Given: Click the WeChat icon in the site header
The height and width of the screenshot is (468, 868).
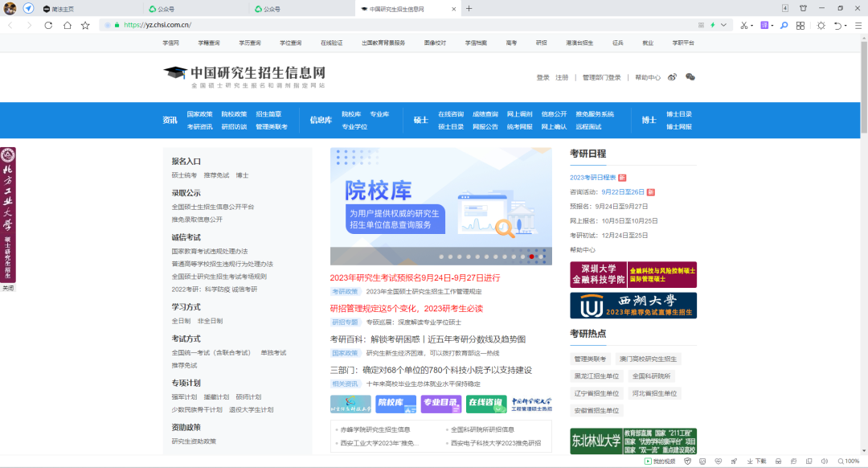Looking at the screenshot, I should [x=690, y=77].
